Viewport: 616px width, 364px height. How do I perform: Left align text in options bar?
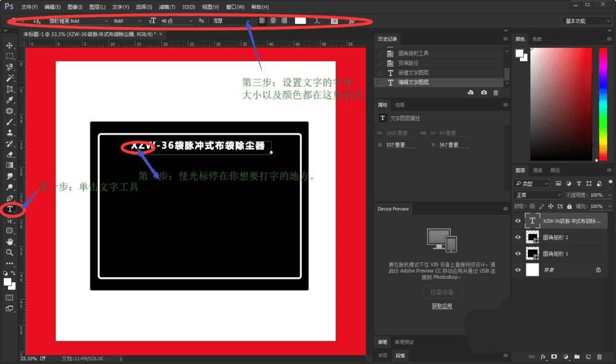click(262, 21)
